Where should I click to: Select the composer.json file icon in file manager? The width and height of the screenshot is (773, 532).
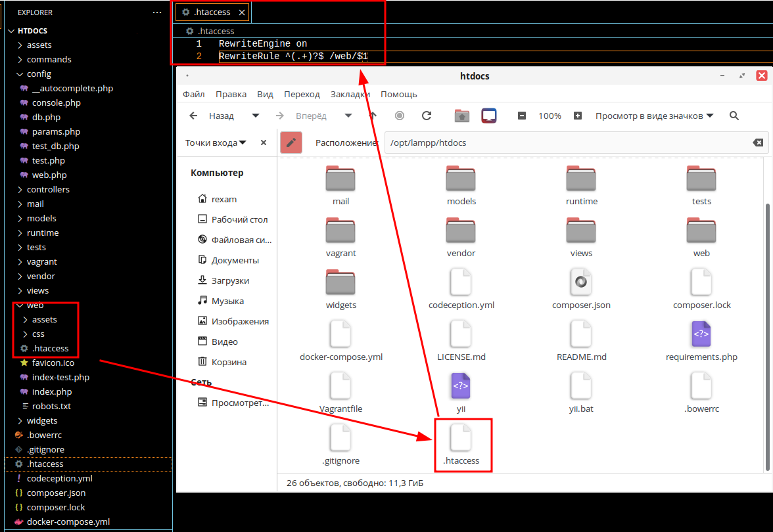(581, 282)
